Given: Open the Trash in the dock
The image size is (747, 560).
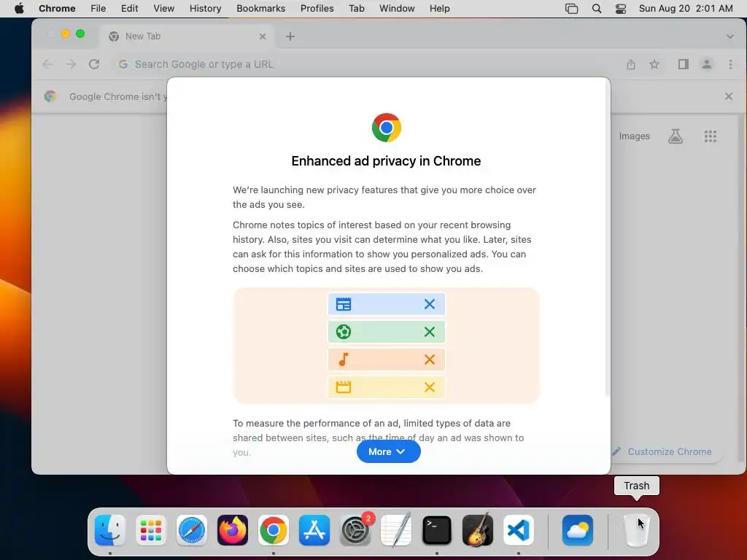Looking at the screenshot, I should coord(636,531).
